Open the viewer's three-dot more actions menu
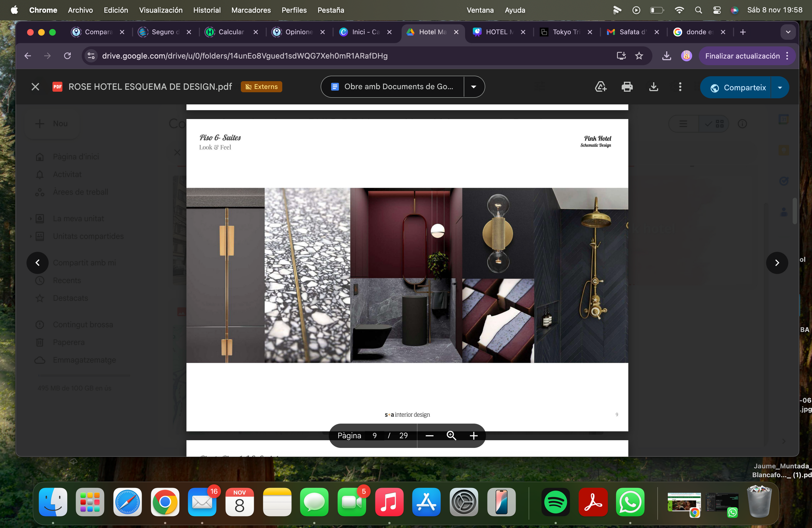The image size is (812, 528). point(680,87)
